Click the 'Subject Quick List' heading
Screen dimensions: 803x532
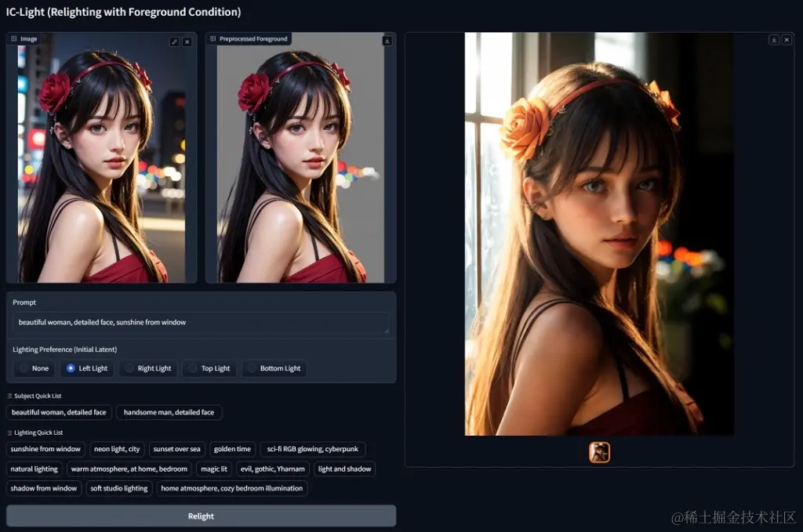click(38, 396)
